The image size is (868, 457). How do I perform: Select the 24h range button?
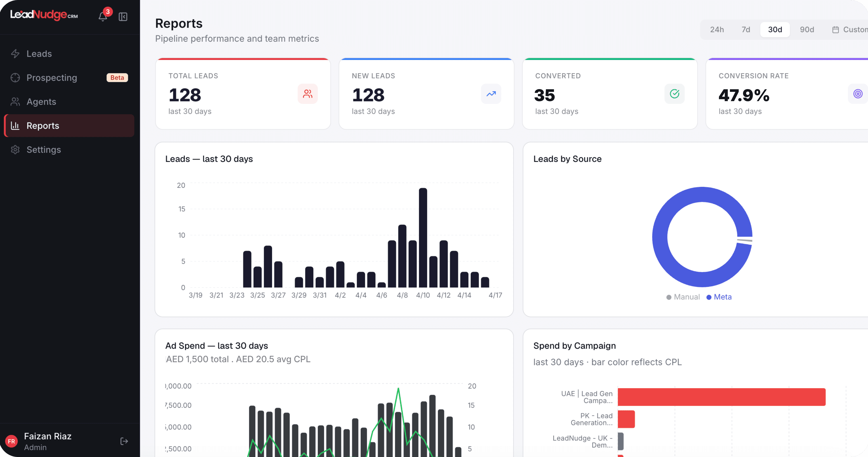click(717, 29)
